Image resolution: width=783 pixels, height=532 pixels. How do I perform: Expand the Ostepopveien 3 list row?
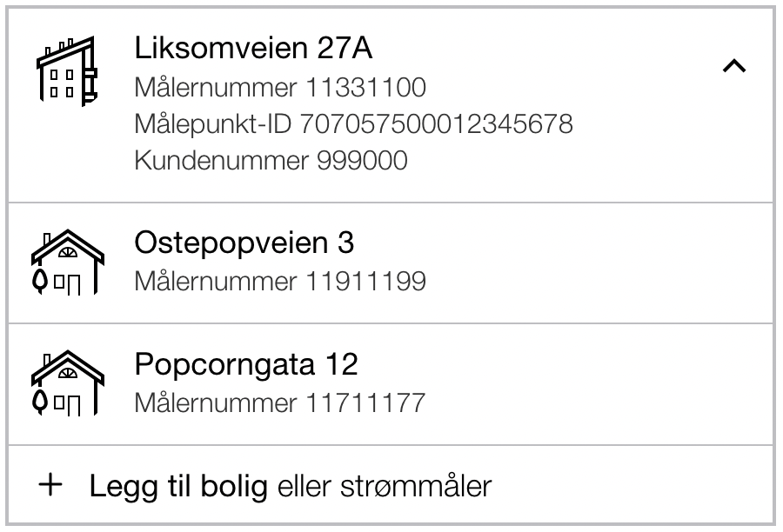click(391, 263)
